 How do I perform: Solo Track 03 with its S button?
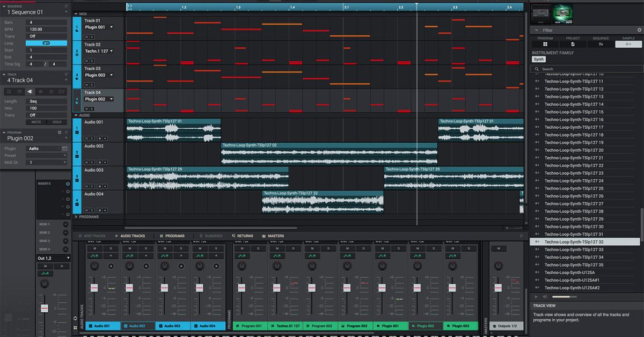pyautogui.click(x=92, y=85)
